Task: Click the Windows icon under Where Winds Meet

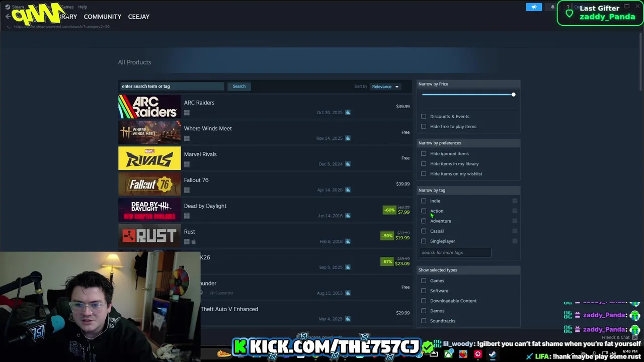Action: [187, 138]
